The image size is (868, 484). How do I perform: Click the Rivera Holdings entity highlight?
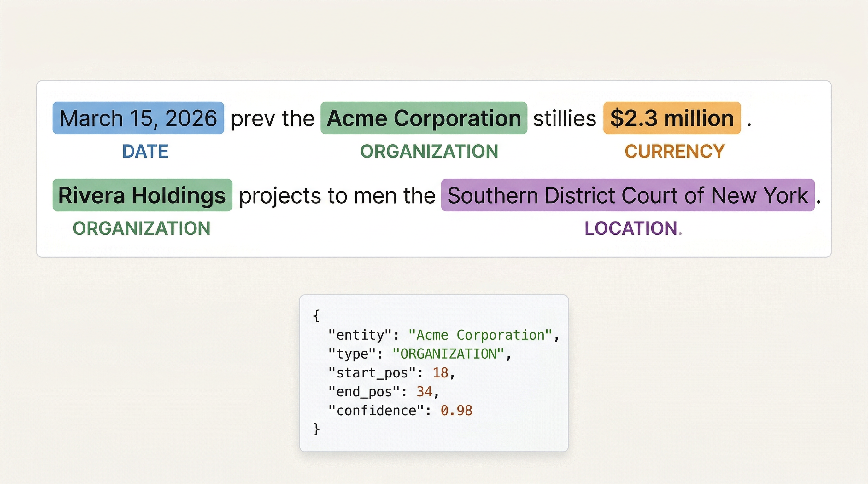coord(142,195)
